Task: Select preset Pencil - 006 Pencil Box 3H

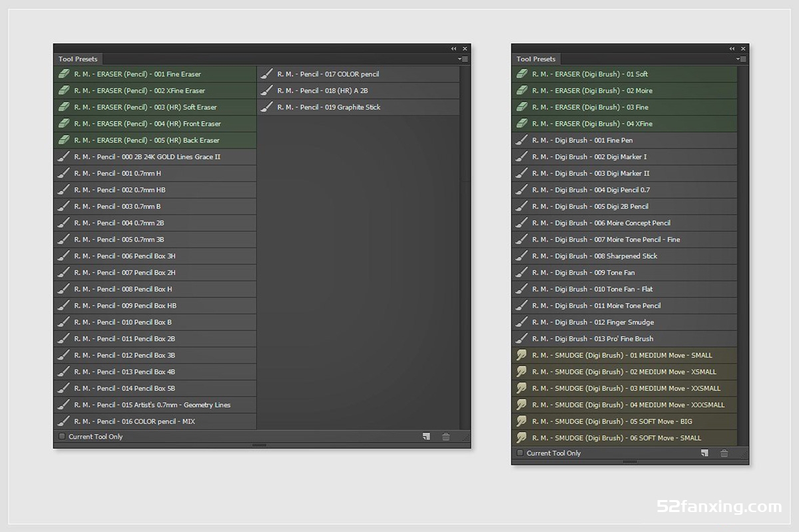Action: point(155,256)
